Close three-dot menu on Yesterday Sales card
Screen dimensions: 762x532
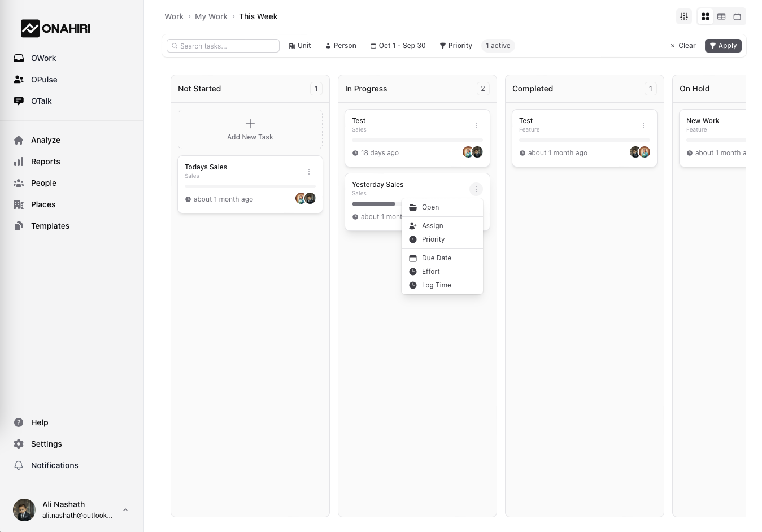tap(476, 189)
